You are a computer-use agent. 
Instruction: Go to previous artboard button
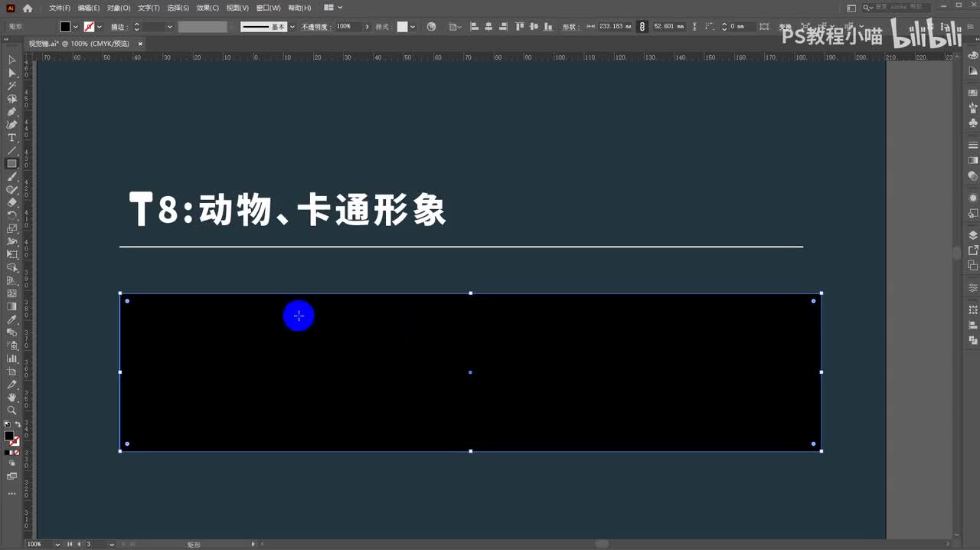[x=79, y=544]
